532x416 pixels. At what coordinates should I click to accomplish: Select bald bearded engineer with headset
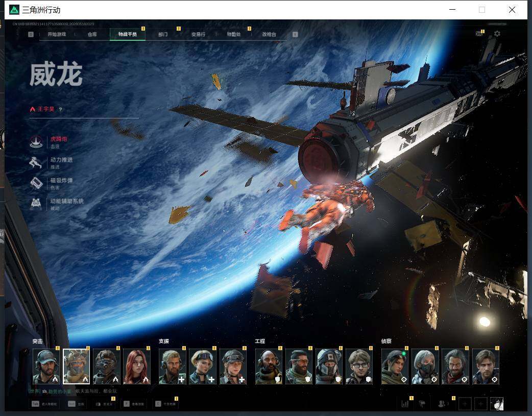(269, 366)
